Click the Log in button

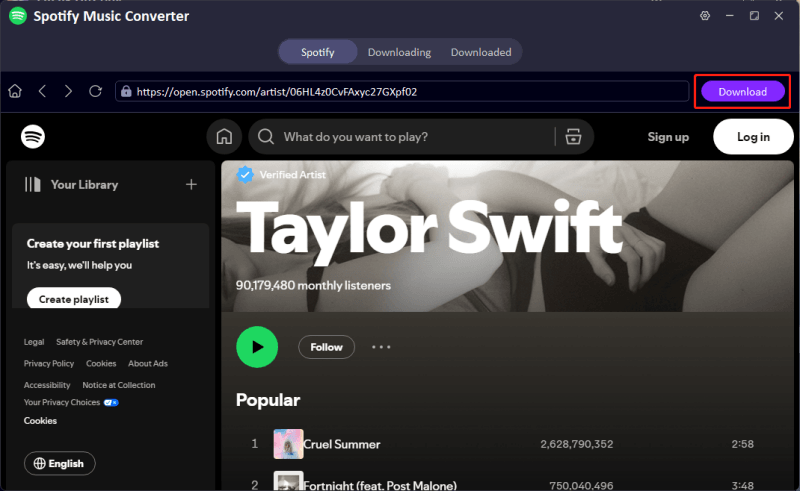coord(754,137)
